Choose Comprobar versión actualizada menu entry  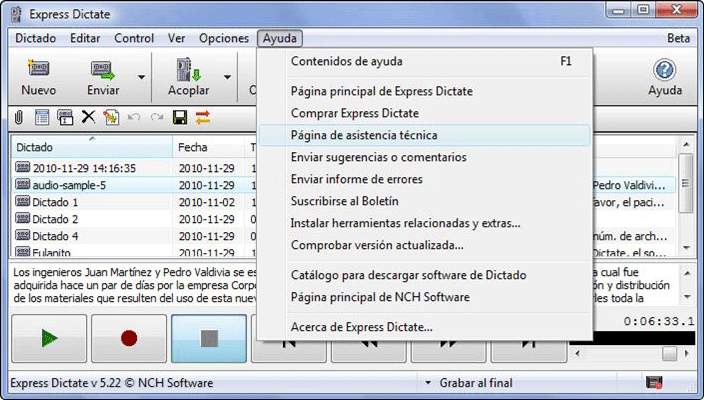click(376, 245)
